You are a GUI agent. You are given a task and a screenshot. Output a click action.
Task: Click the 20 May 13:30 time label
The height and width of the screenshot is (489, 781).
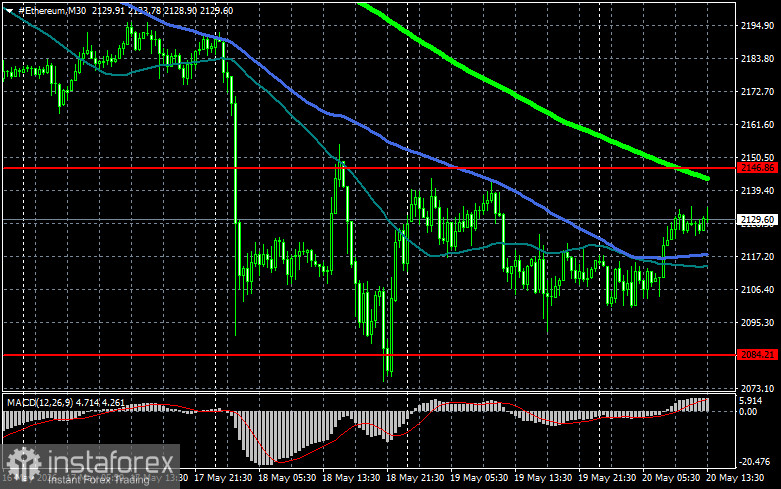pyautogui.click(x=735, y=478)
